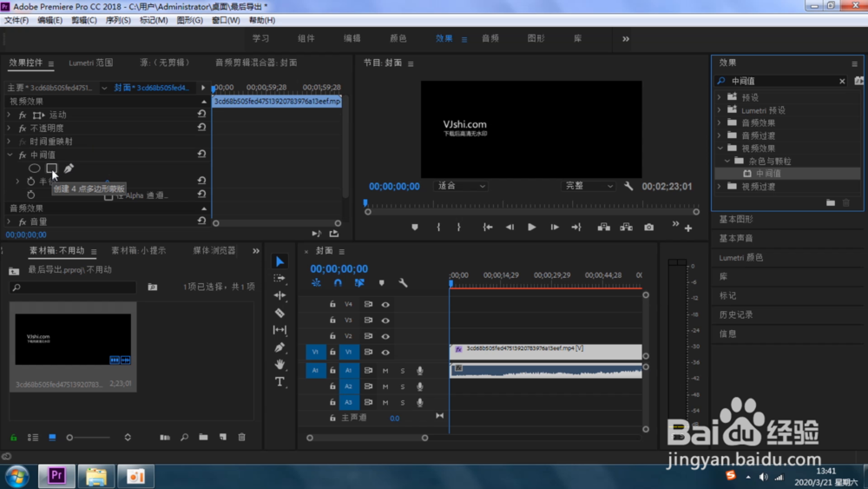Click the Extract button in program monitor
Viewport: 868px width, 489px height.
[x=626, y=227]
